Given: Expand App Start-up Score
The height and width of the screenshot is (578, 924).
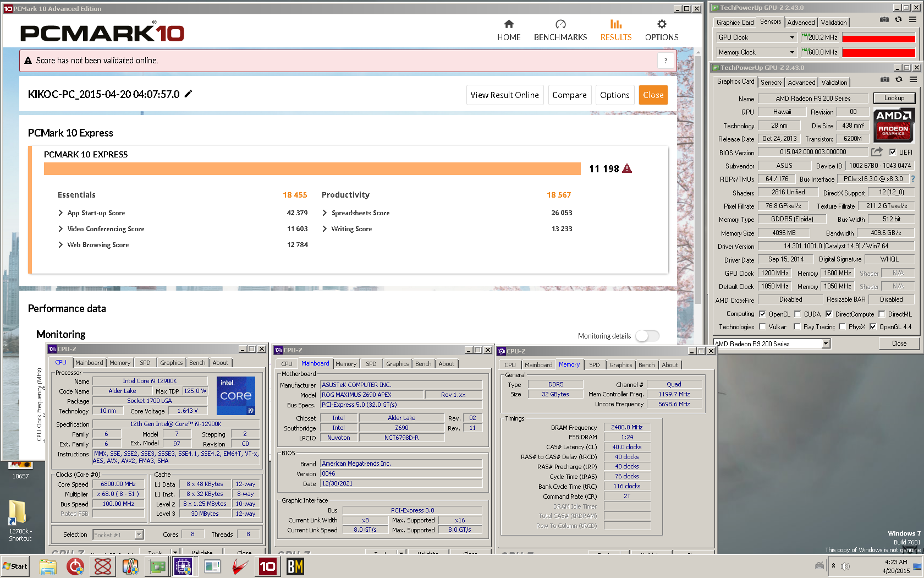Looking at the screenshot, I should click(x=61, y=212).
